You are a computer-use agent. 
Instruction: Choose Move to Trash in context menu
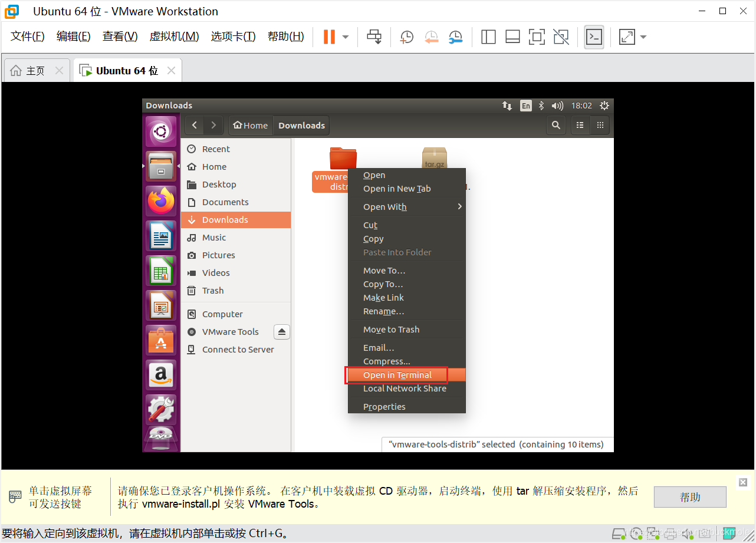407,330
